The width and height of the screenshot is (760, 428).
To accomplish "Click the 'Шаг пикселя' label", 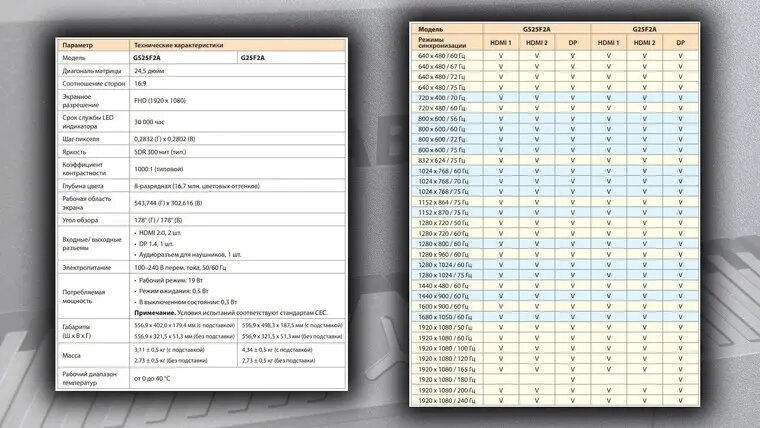I will click(80, 139).
